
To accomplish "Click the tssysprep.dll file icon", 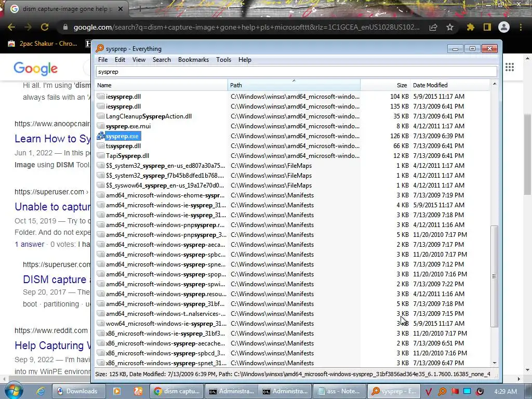I will pyautogui.click(x=100, y=146).
